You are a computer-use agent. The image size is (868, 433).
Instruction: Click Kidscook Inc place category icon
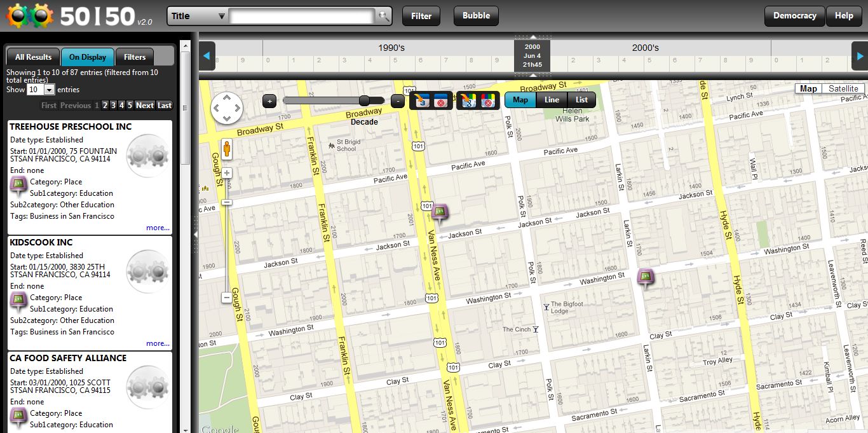pos(19,302)
